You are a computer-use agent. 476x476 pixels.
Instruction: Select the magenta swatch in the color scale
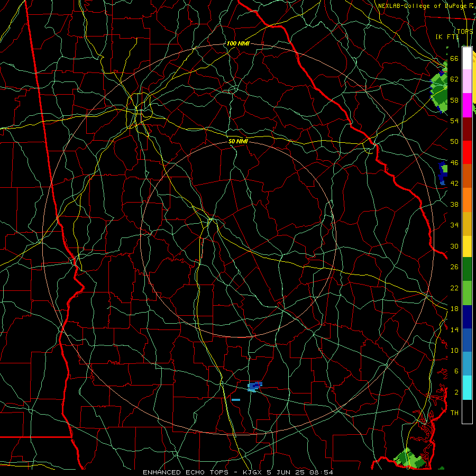[x=467, y=105]
